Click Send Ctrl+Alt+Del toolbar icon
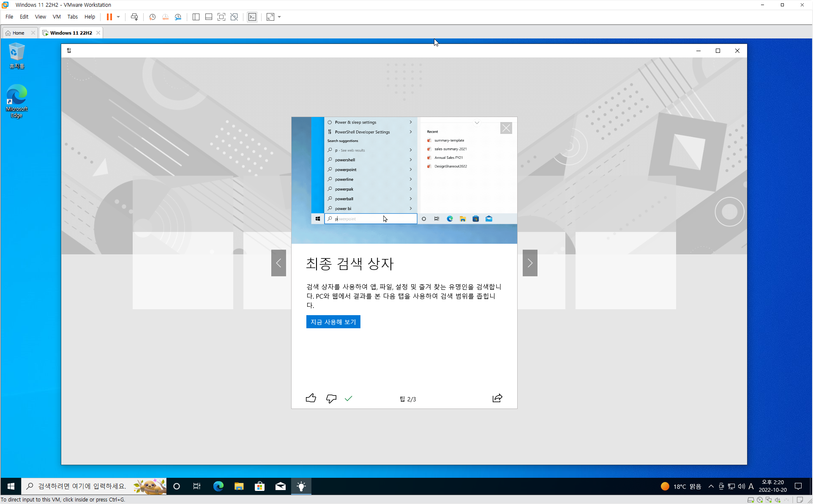813x504 pixels. point(134,17)
